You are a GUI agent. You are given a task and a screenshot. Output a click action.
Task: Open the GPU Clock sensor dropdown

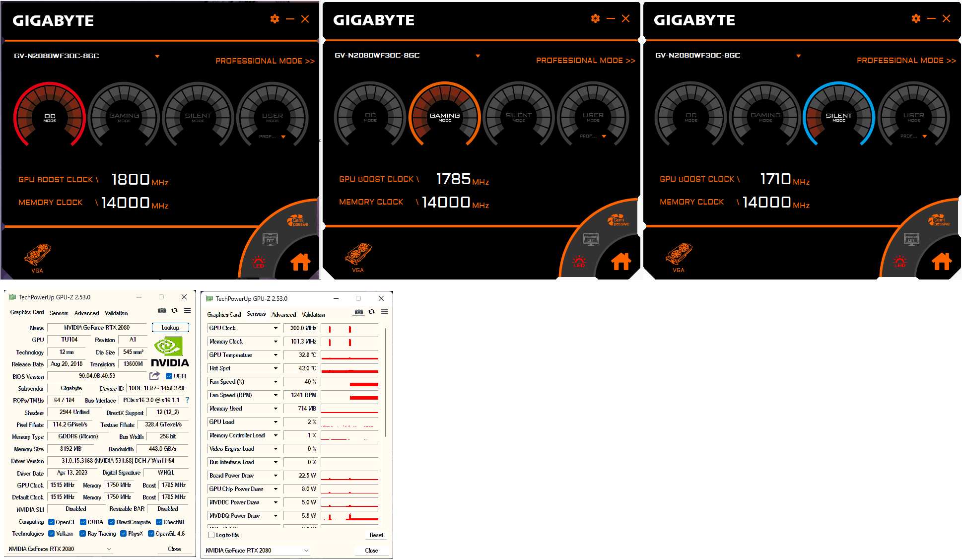point(275,328)
